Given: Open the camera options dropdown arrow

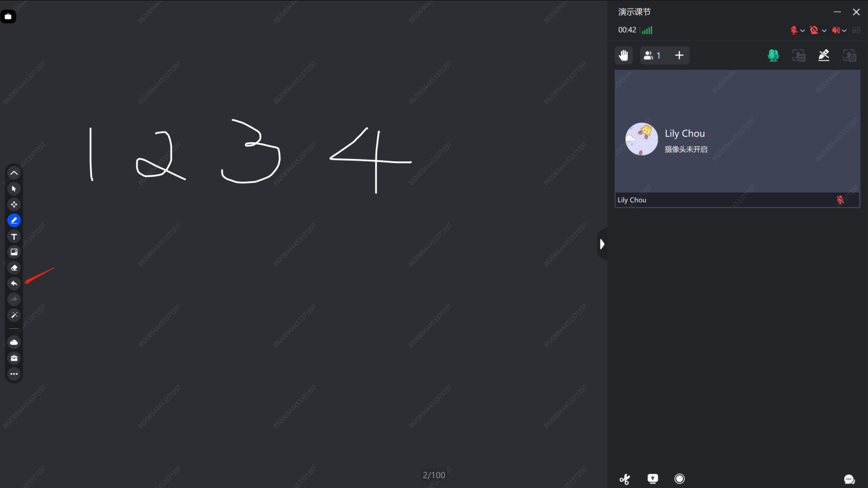Looking at the screenshot, I should (x=824, y=31).
